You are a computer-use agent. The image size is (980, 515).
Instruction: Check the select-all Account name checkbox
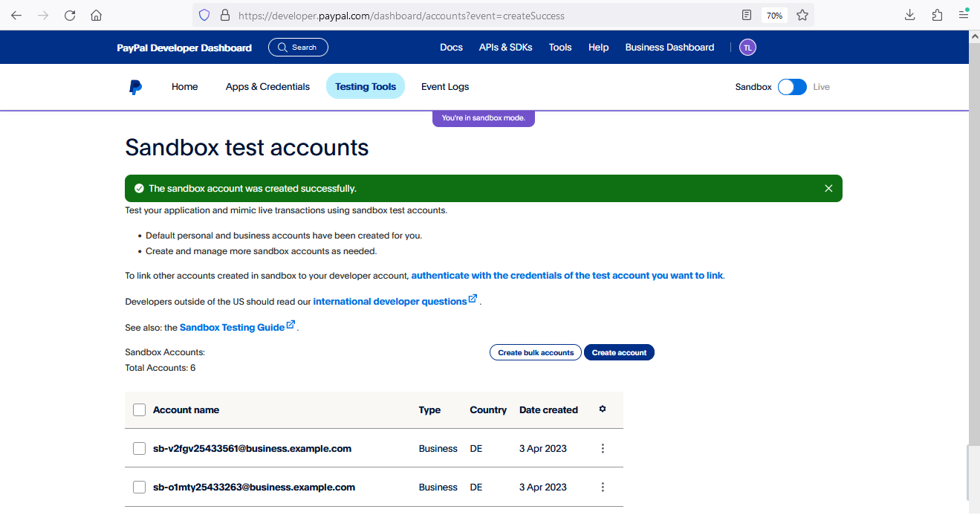click(x=139, y=410)
